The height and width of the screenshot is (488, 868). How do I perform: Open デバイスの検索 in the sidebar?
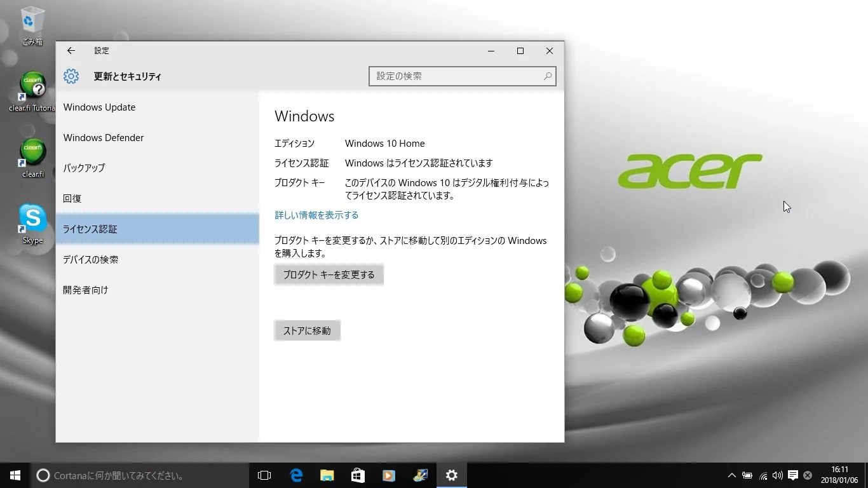click(157, 260)
